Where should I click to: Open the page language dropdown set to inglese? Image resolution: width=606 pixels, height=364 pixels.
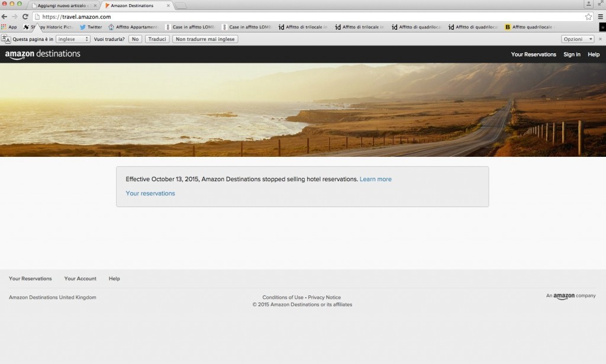tap(72, 39)
